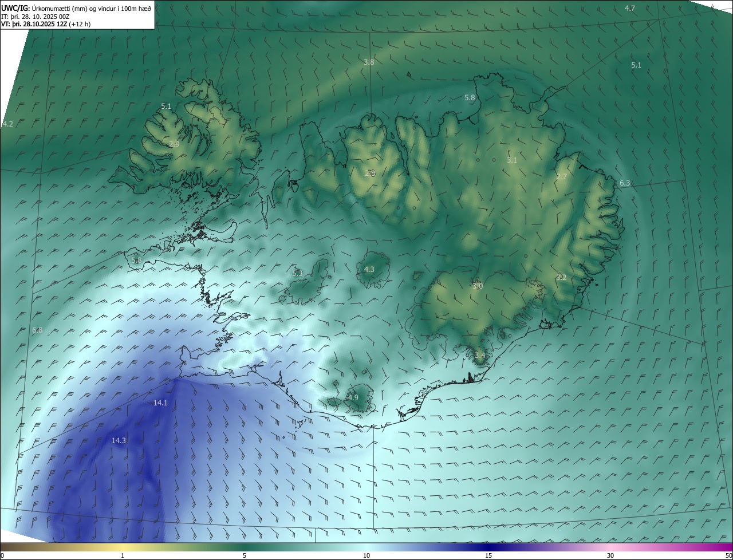Select the 3.8 value label
Image resolution: width=733 pixels, height=560 pixels.
tap(369, 62)
